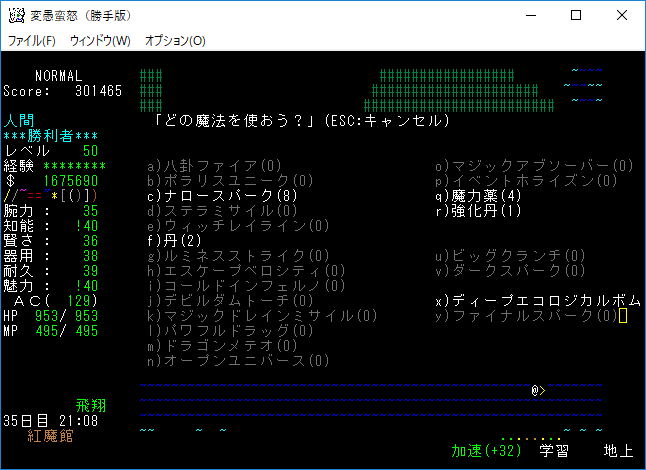This screenshot has height=470, width=646.
Task: Click the player @ symbol on the map
Action: point(535,390)
